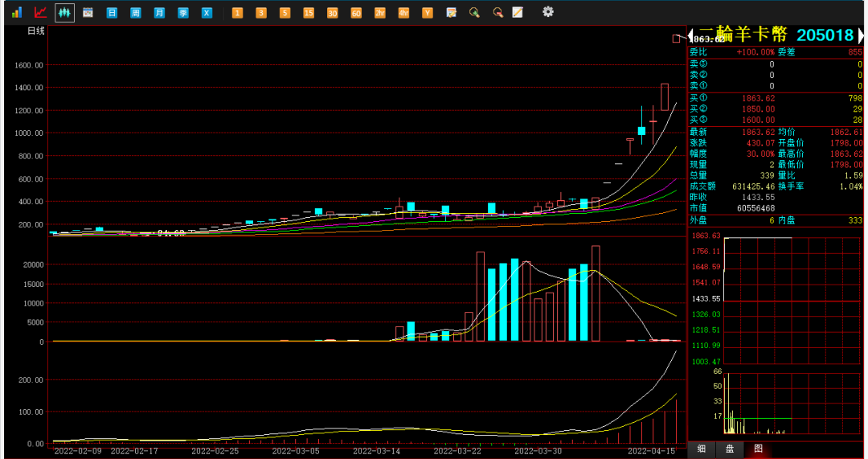Click the 20000 volume axis label

pos(33,264)
